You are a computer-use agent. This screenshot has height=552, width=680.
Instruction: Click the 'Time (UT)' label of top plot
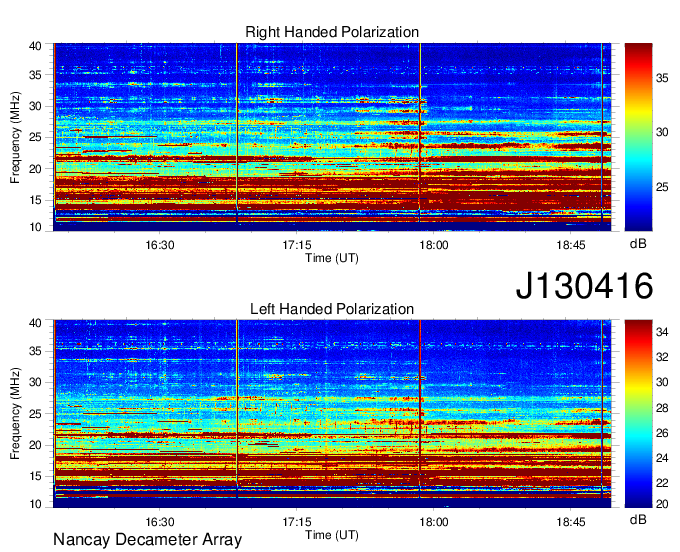click(332, 258)
